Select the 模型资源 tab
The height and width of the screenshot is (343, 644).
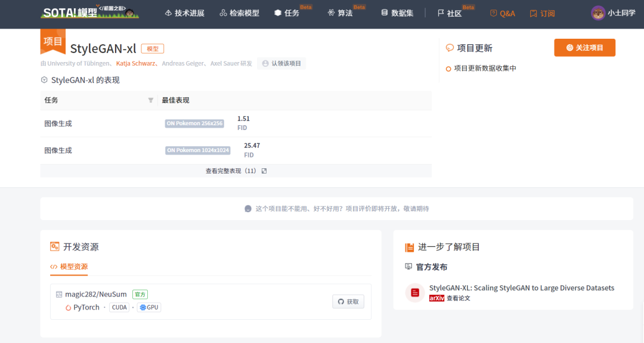tap(69, 267)
